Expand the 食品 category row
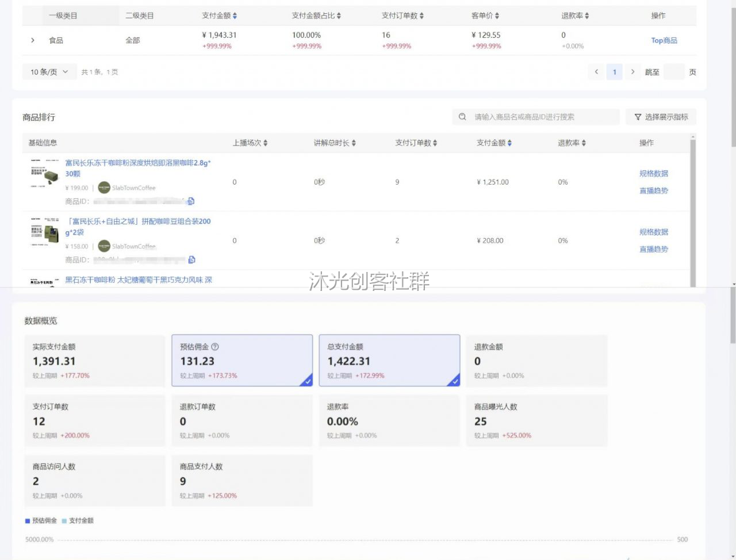Screen dimensions: 736x560 click(x=33, y=40)
